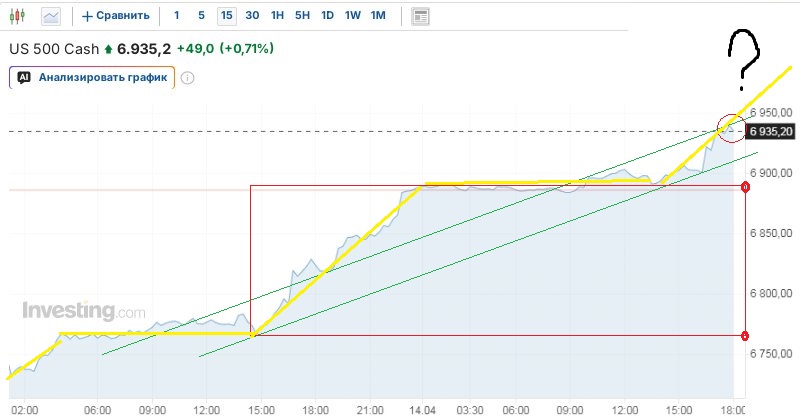Click the Сравнить compare button
This screenshot has height=419, width=800.
tap(116, 16)
